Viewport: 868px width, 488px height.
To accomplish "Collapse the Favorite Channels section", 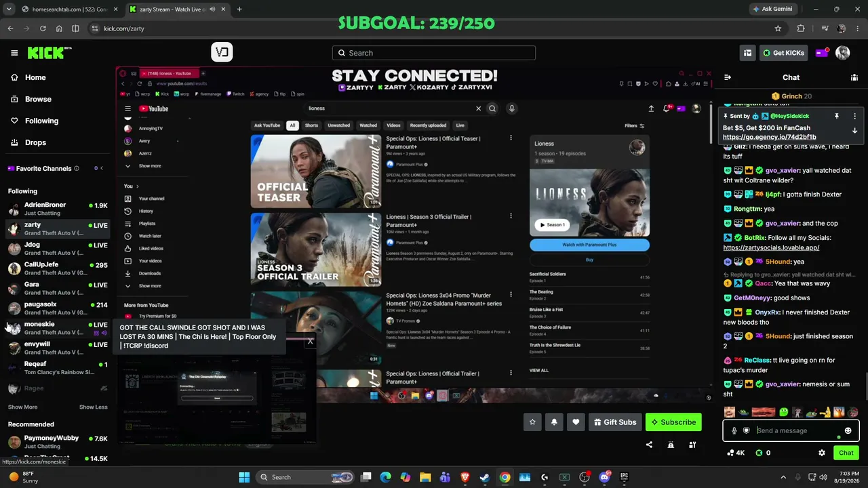I will [102, 168].
